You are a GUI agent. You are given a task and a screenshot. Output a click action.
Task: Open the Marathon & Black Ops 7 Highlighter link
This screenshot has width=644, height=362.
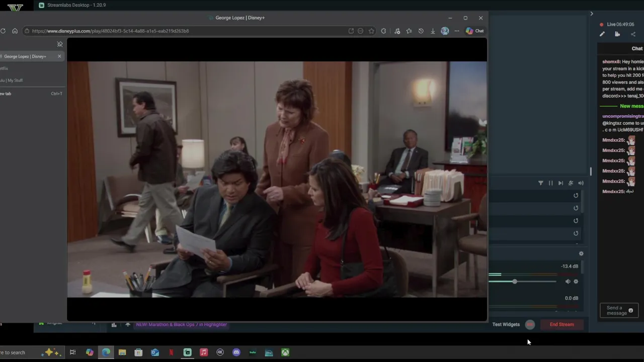pos(182,324)
